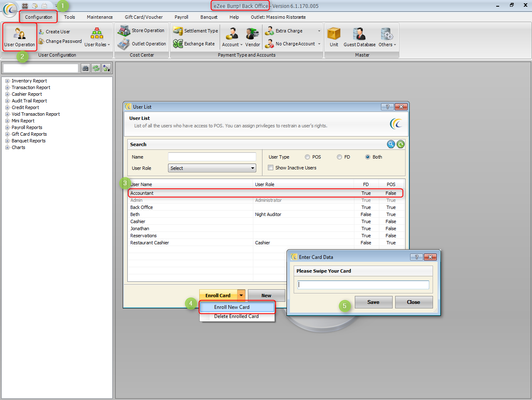Image resolution: width=532 pixels, height=400 pixels.
Task: Open the Vendor master
Action: pyautogui.click(x=252, y=37)
